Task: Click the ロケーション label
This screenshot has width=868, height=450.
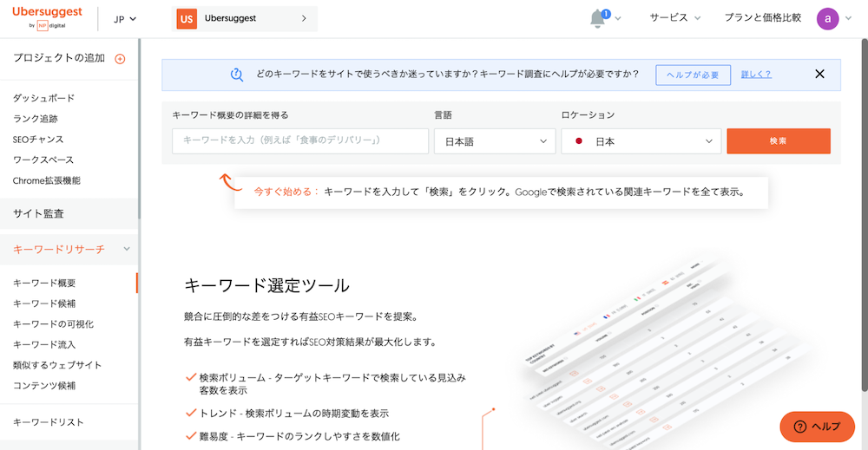Action: click(588, 115)
